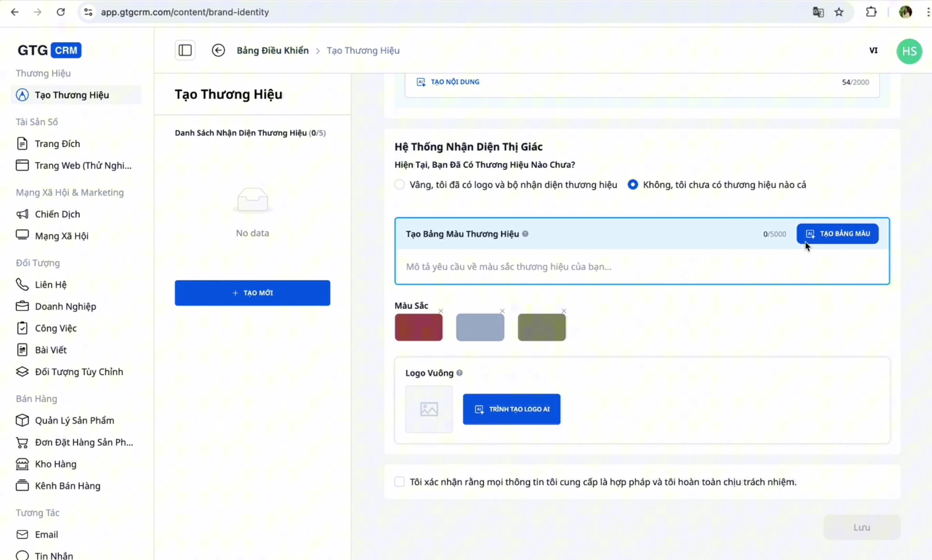Click the TẠO BẢNG MÀU button
The width and height of the screenshot is (932, 560).
(x=837, y=234)
